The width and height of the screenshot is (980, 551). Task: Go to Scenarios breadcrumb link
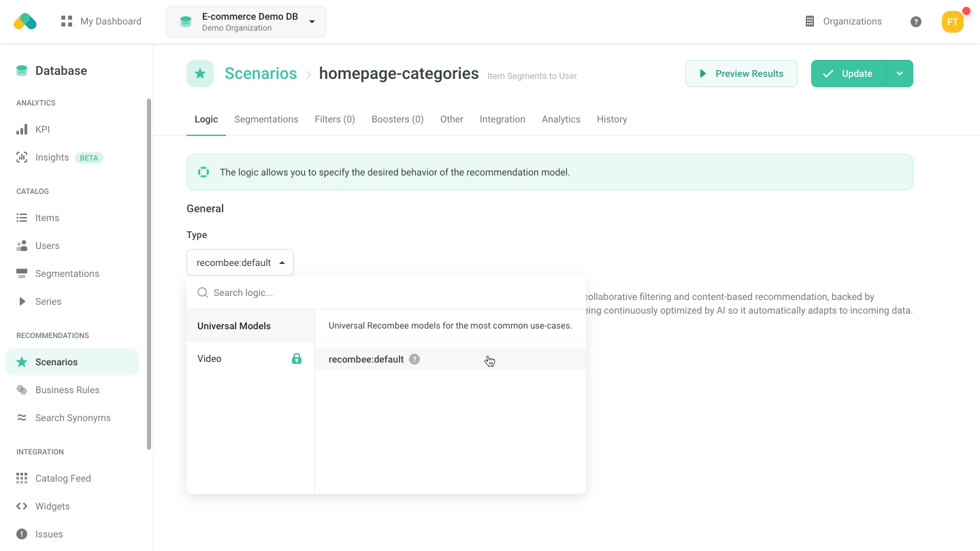[x=261, y=73]
